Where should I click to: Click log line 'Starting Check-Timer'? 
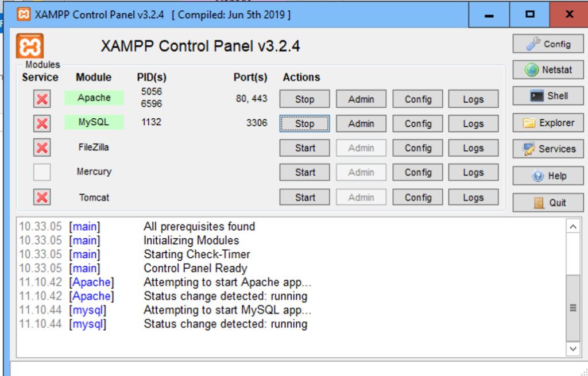tap(197, 254)
